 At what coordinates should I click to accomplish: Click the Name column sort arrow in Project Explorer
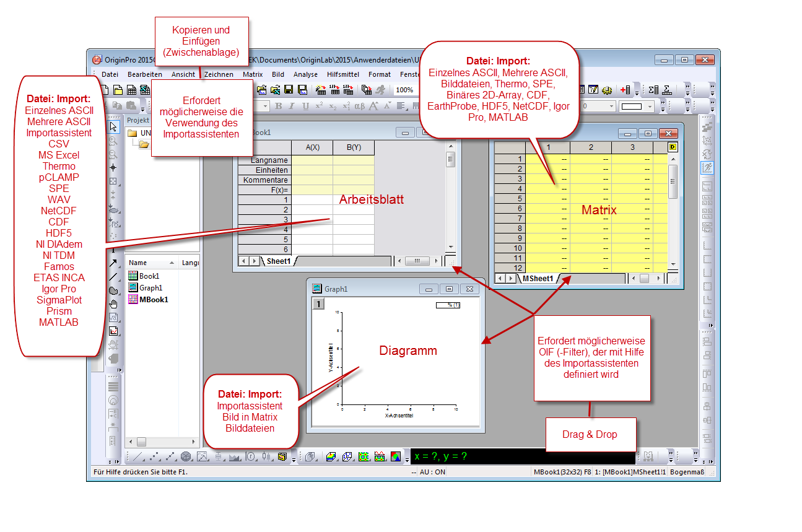pos(172,263)
